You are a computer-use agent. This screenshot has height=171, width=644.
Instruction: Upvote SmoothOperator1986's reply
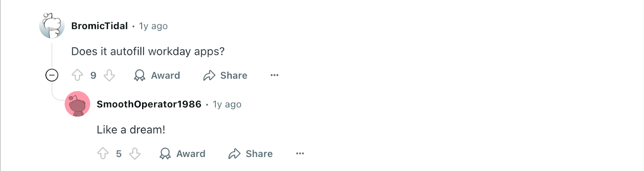[103, 154]
